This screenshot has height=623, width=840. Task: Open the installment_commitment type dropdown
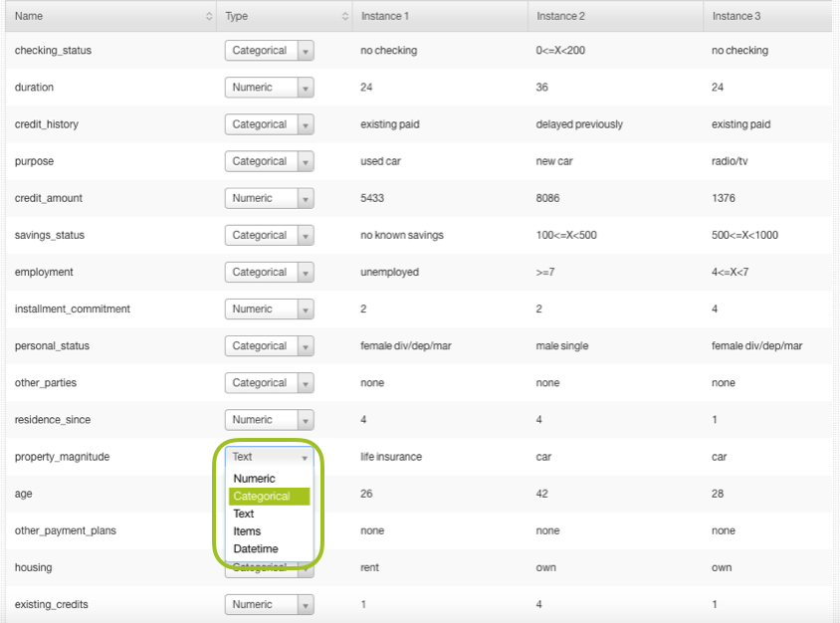[x=306, y=309]
